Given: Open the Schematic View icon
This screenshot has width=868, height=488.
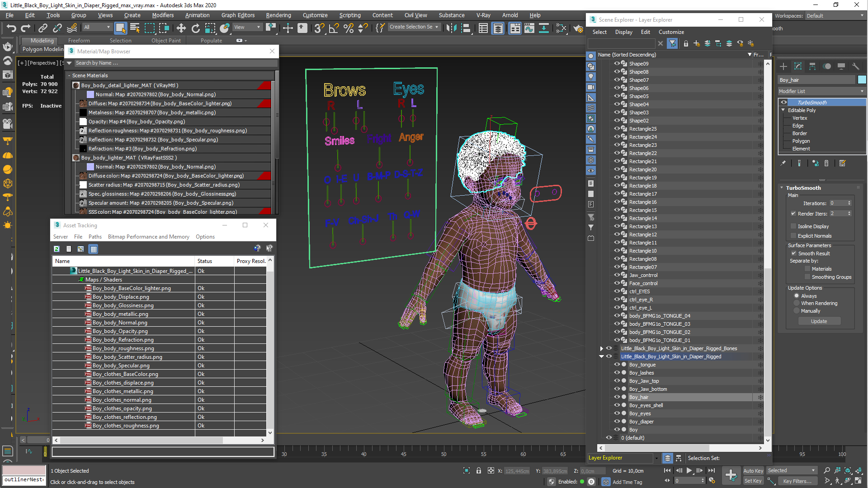Looking at the screenshot, I should [x=544, y=28].
